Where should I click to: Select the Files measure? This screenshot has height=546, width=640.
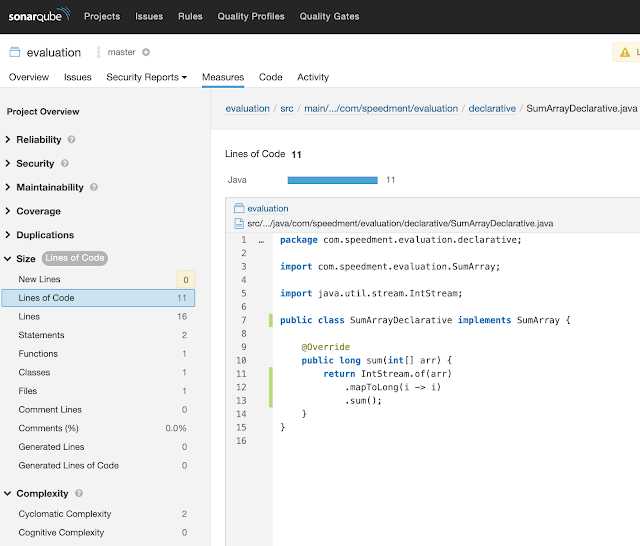click(98, 391)
